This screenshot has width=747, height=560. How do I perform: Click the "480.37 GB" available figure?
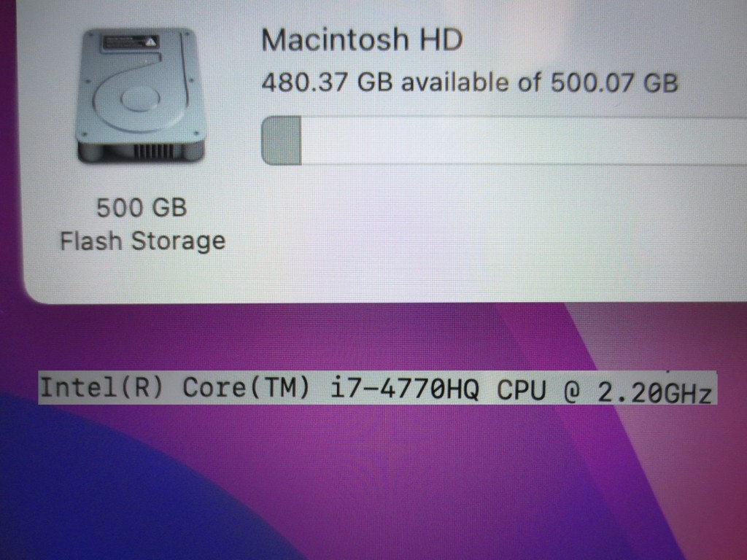tap(328, 82)
